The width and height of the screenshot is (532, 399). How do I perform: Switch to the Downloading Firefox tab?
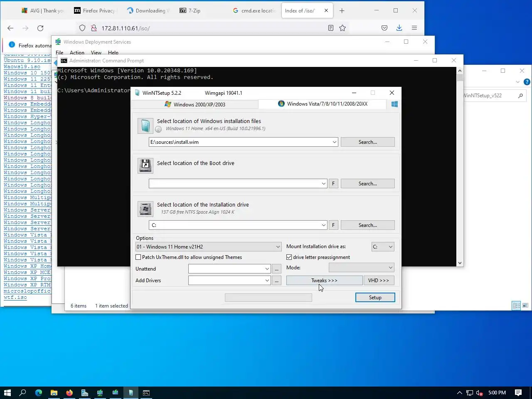(x=148, y=10)
